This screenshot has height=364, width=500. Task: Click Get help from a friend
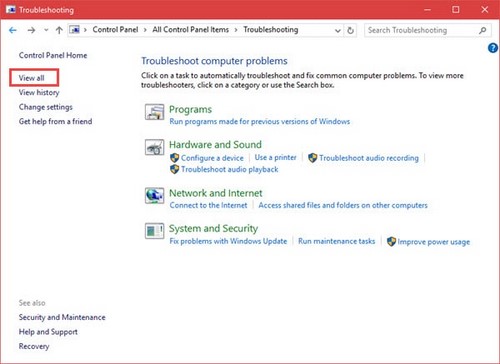click(55, 121)
